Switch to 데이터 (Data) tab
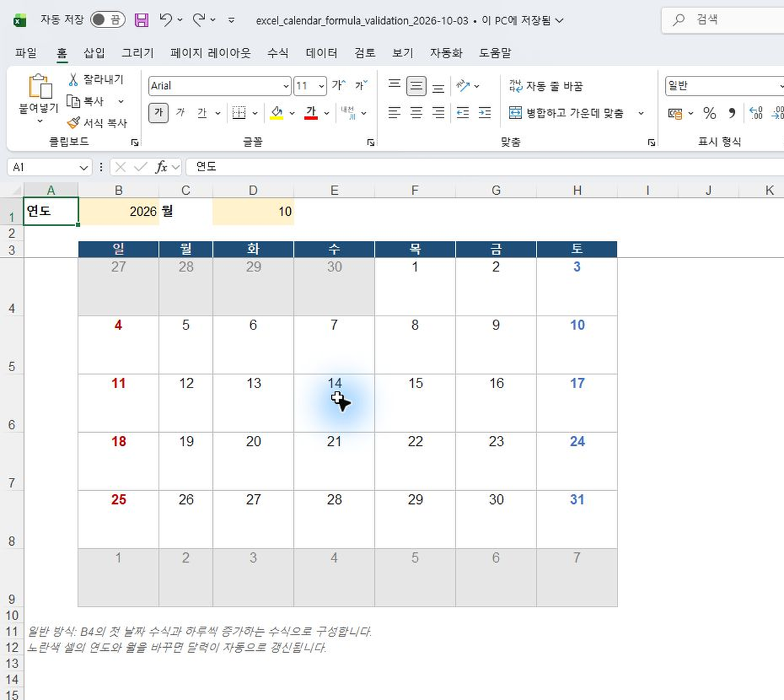Viewport: 784px width, 700px height. click(x=321, y=53)
